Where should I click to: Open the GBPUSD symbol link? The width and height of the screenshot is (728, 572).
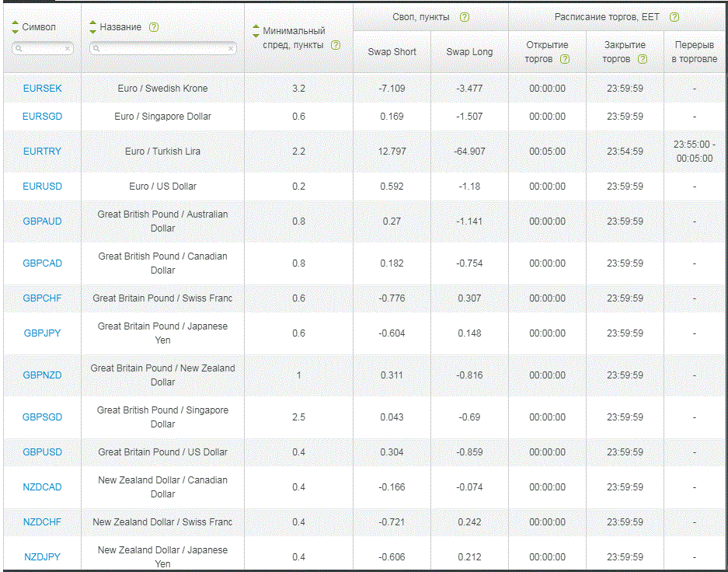(x=43, y=452)
